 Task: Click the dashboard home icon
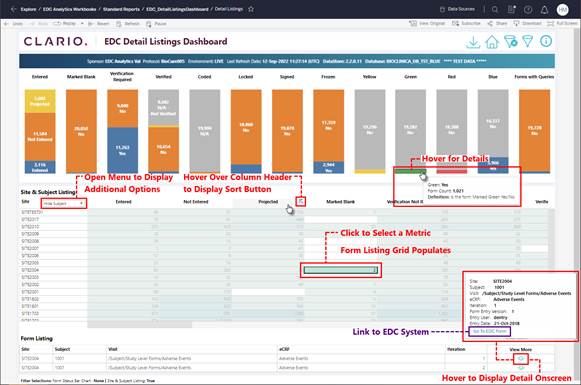coord(492,42)
